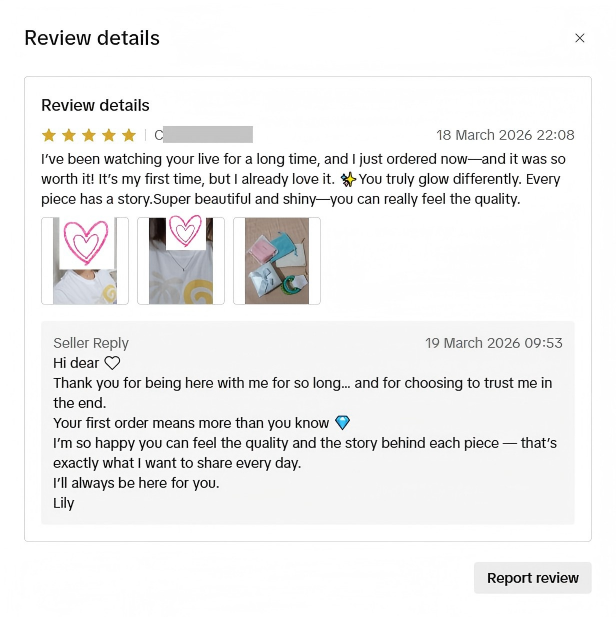Click the heart emoji after Hi dear
The image size is (616, 617).
point(112,363)
